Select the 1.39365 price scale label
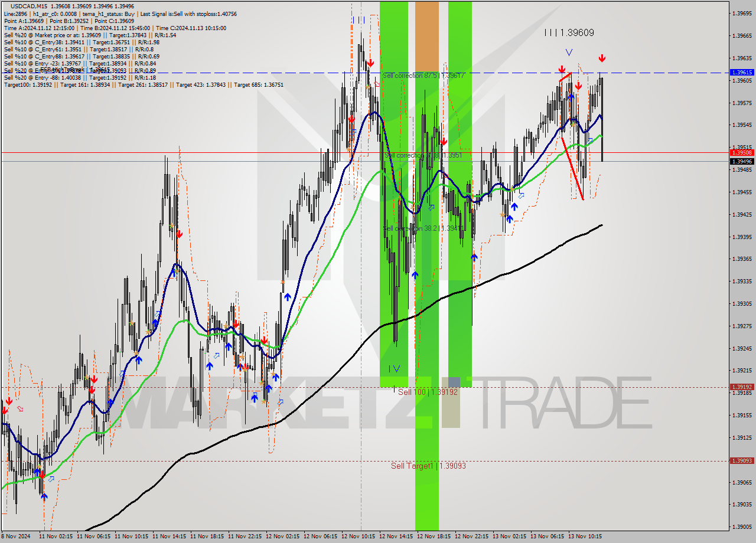The width and height of the screenshot is (756, 543). click(742, 259)
